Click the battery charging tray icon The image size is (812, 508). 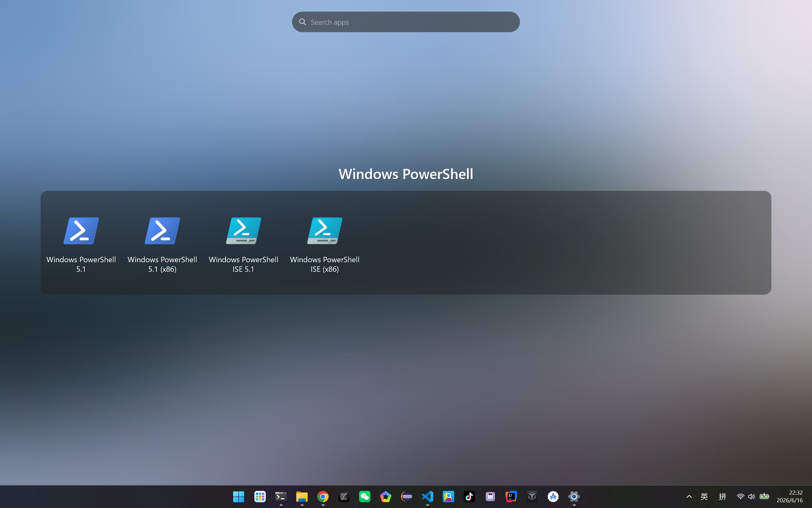pyautogui.click(x=764, y=497)
